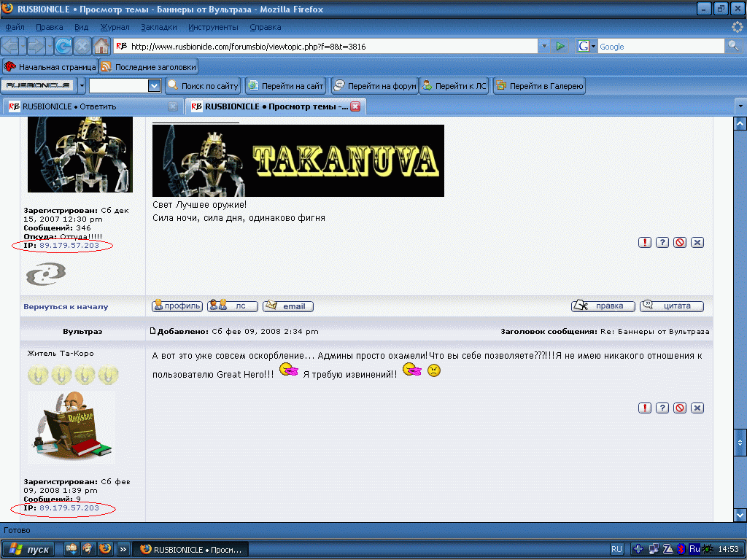
Task: Open the Журнал menu
Action: coord(115,27)
